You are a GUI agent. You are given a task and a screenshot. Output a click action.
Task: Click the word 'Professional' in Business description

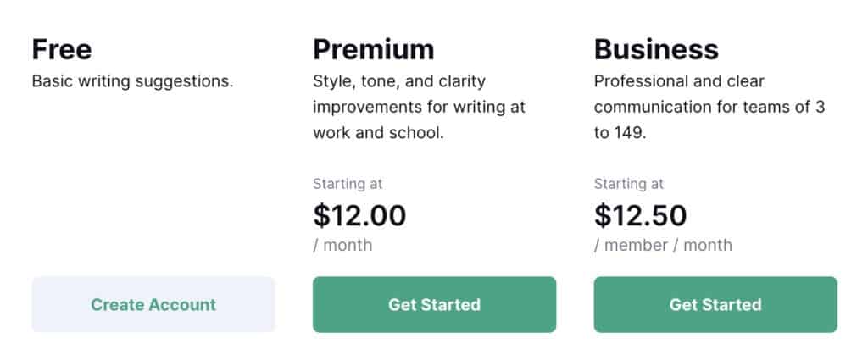point(637,82)
